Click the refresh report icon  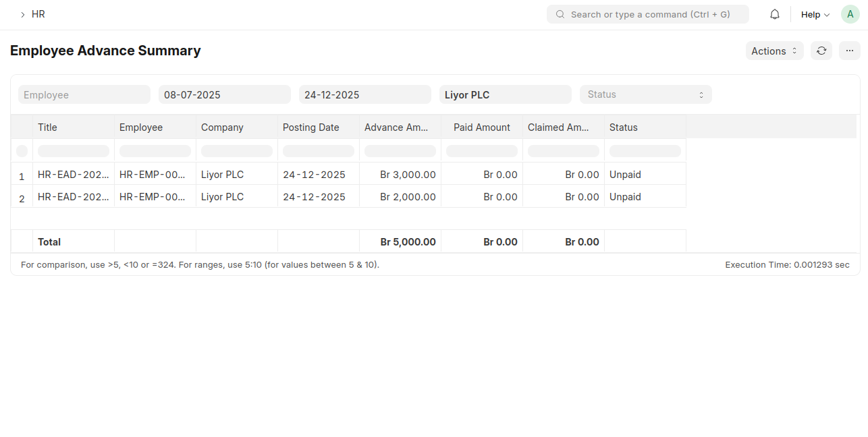pyautogui.click(x=821, y=51)
